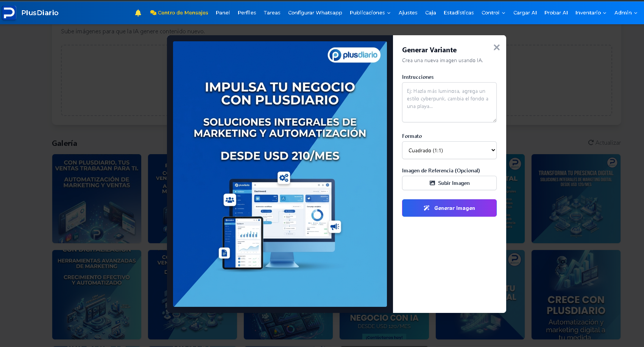Open the Inventario dropdown menu

(x=591, y=13)
